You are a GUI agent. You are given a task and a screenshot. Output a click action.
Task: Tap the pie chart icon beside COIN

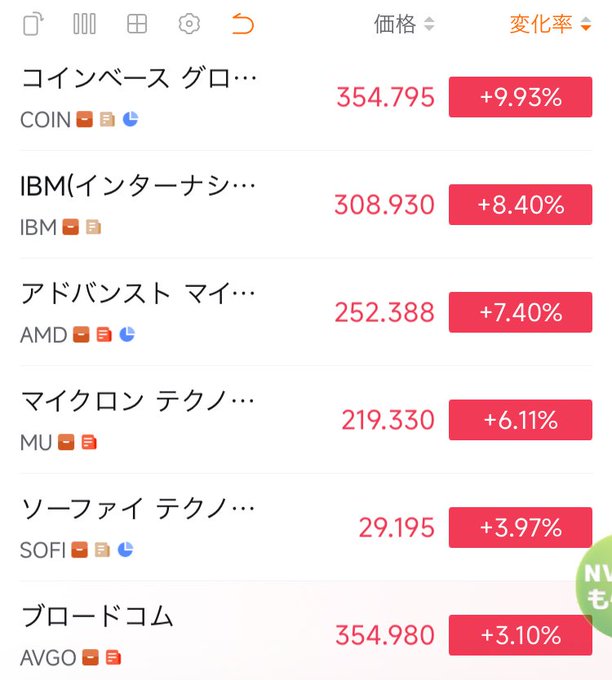pos(130,119)
